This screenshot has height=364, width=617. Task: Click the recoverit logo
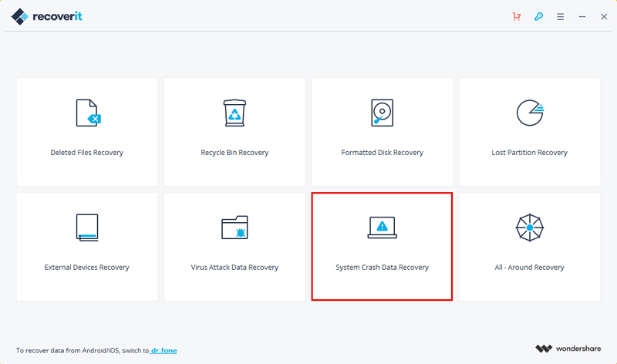tap(46, 16)
